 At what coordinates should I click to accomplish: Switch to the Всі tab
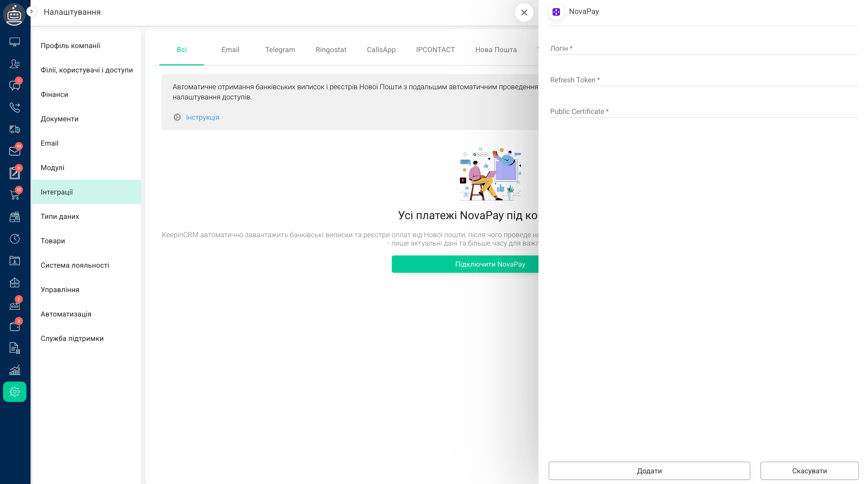pyautogui.click(x=182, y=50)
